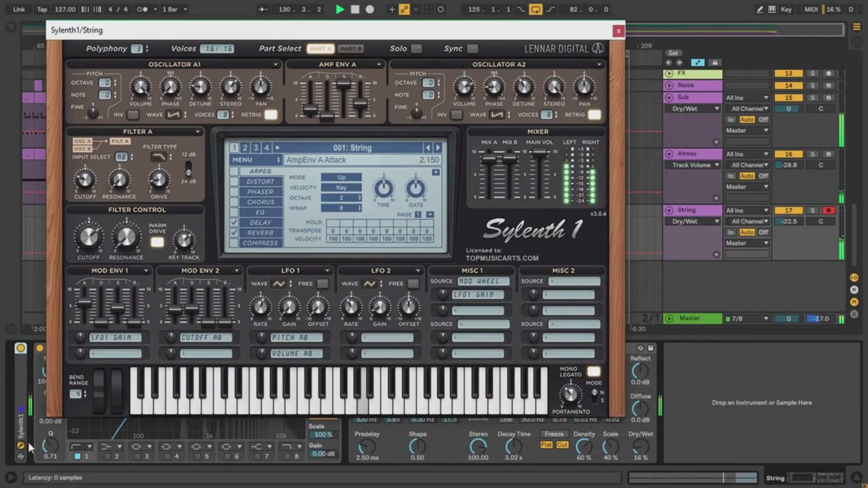This screenshot has height=488, width=868.
Task: Open the Menu dropdown in Sylenth1 display
Action: 256,160
